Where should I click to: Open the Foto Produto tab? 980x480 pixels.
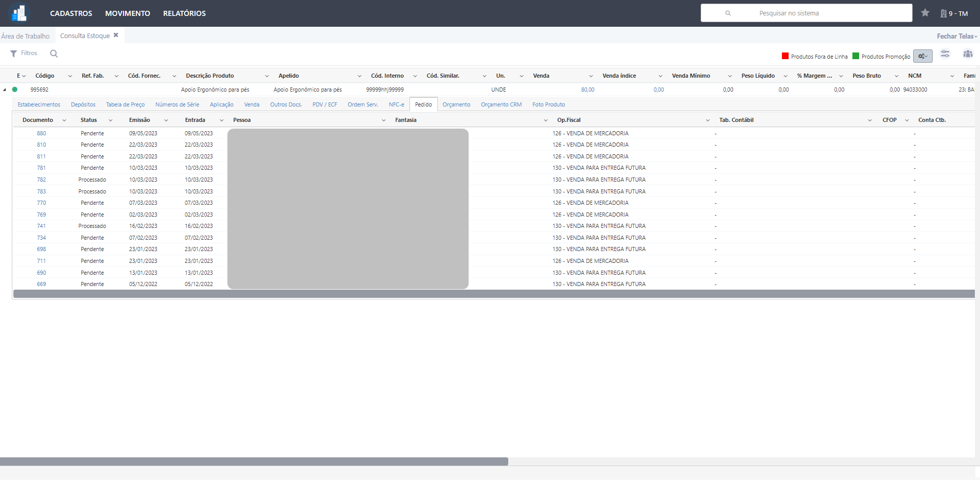[x=548, y=104]
